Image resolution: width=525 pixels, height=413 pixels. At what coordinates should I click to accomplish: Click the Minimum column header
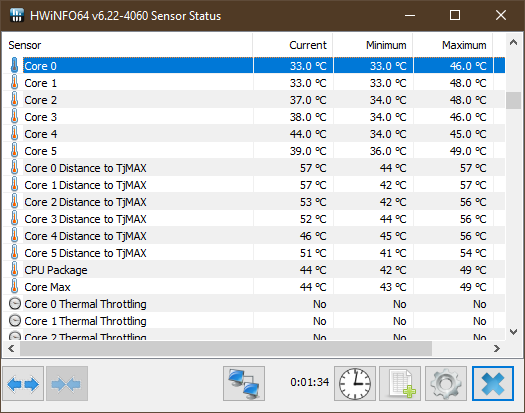tap(373, 45)
